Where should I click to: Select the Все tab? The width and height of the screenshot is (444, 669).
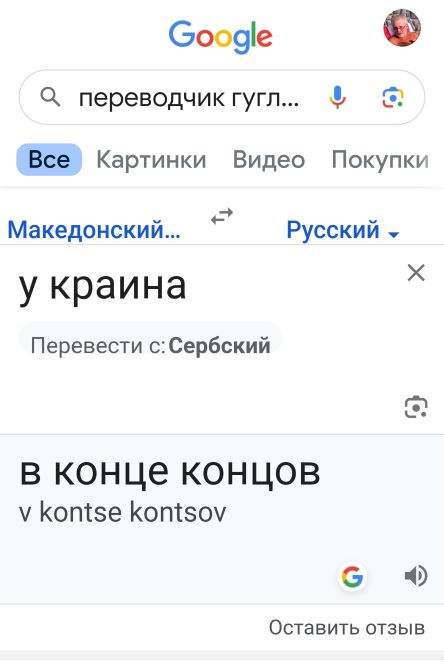(49, 160)
